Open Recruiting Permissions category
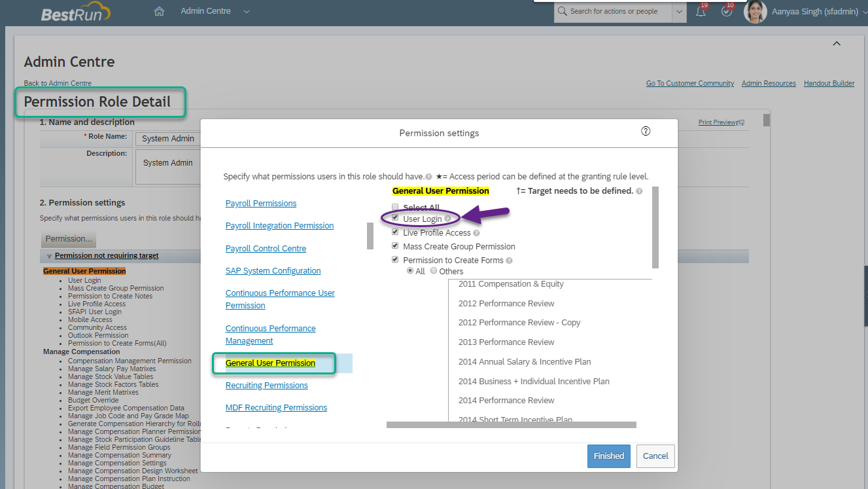This screenshot has height=489, width=868. (266, 385)
